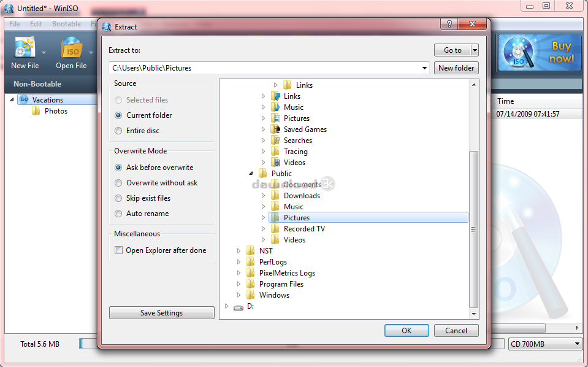Select the Entire disc radio option
588x367 pixels.
tap(119, 131)
